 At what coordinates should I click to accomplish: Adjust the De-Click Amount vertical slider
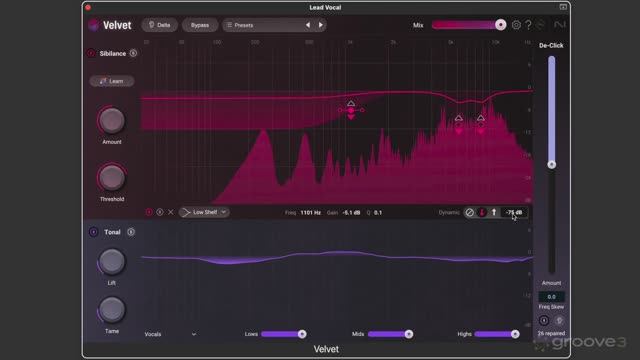(x=552, y=164)
